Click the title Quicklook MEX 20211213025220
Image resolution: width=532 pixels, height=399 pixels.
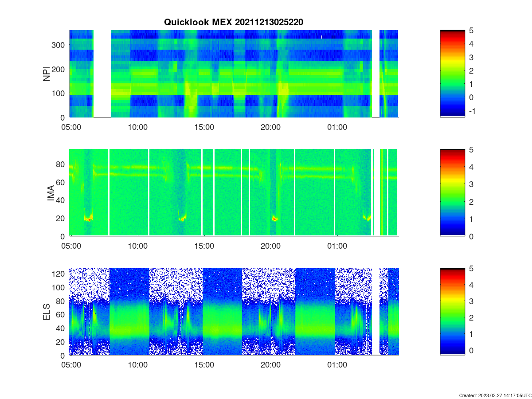(x=234, y=22)
